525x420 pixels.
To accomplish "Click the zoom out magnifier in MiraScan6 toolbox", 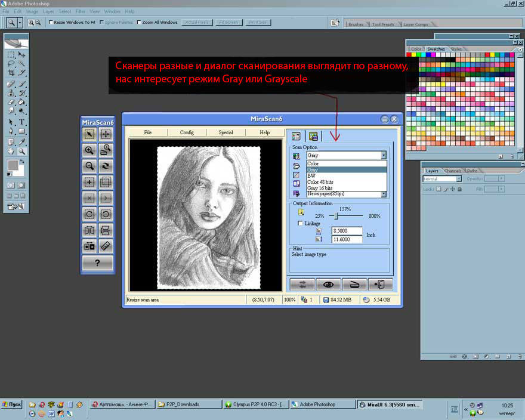I will pos(89,166).
